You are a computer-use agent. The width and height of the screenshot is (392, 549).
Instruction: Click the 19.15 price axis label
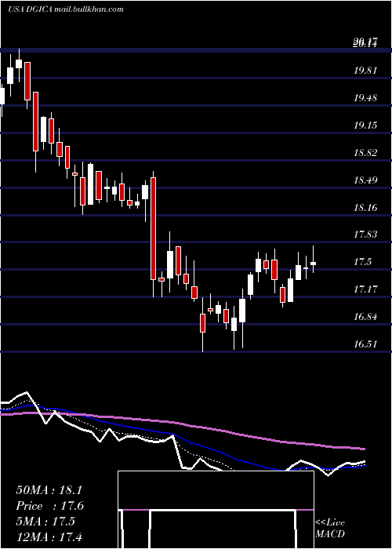coord(365,125)
